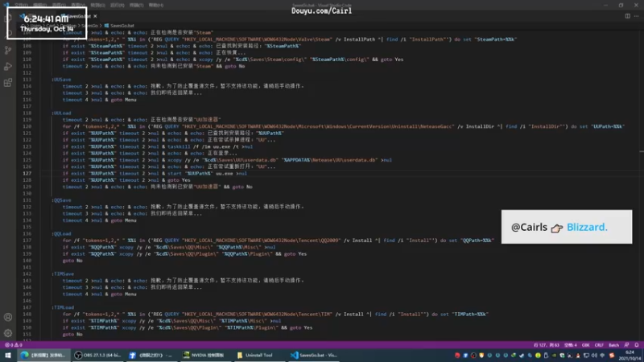Image resolution: width=644 pixels, height=362 pixels.
Task: Click line number 137 in the gutter
Action: [x=27, y=241]
